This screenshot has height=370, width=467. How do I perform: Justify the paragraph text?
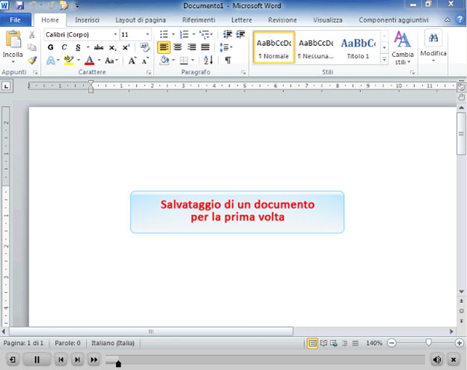pyautogui.click(x=205, y=47)
